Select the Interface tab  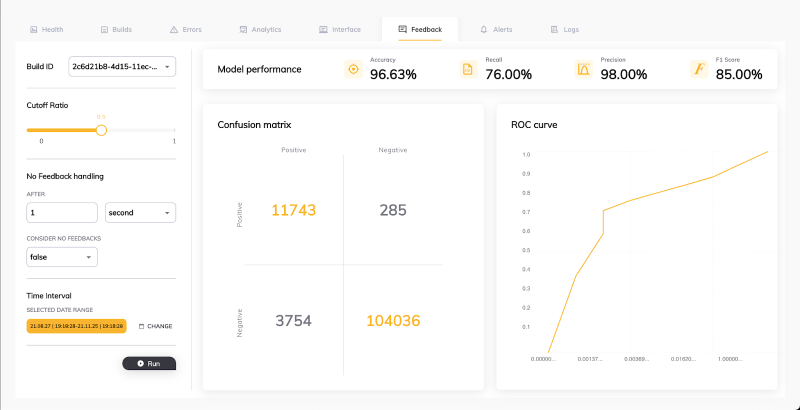coord(340,30)
